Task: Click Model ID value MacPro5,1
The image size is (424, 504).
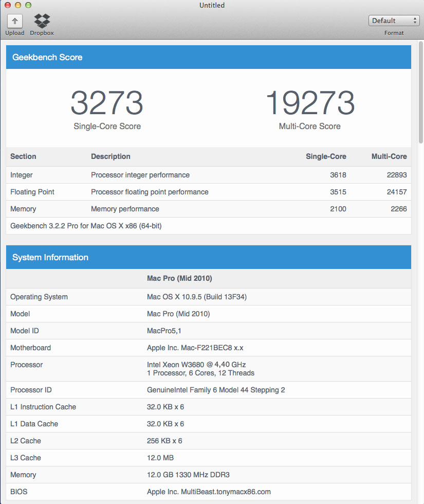Action: click(164, 331)
